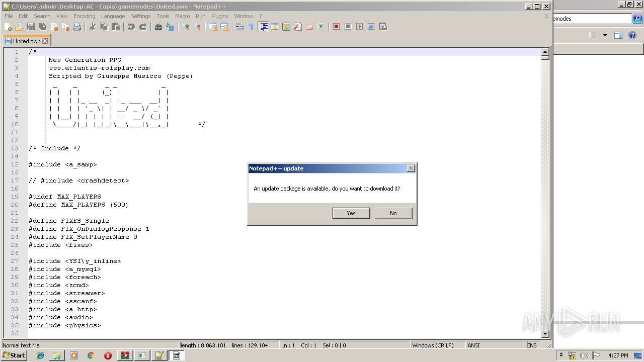This screenshot has height=362, width=644.
Task: Open the View menu
Action: coord(62,16)
